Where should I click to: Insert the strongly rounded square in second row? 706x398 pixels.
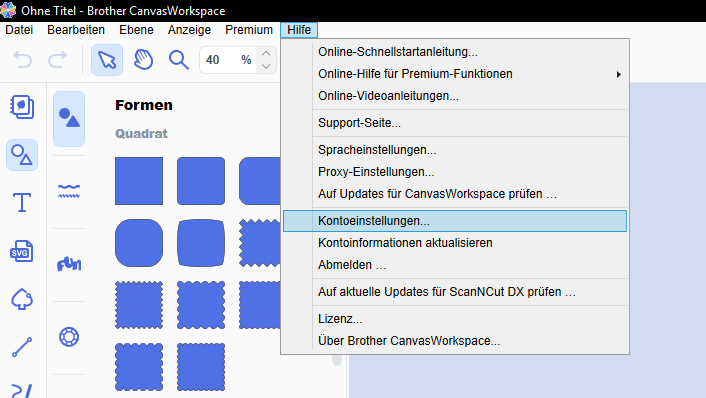[139, 243]
